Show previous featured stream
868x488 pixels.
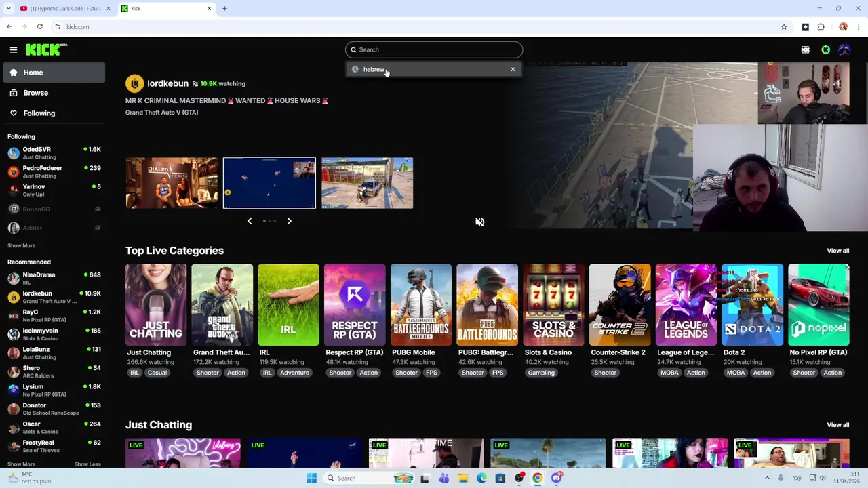(249, 221)
